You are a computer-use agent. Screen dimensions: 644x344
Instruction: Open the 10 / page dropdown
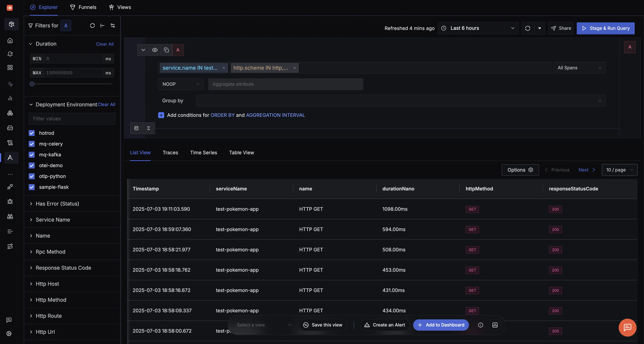click(x=620, y=170)
